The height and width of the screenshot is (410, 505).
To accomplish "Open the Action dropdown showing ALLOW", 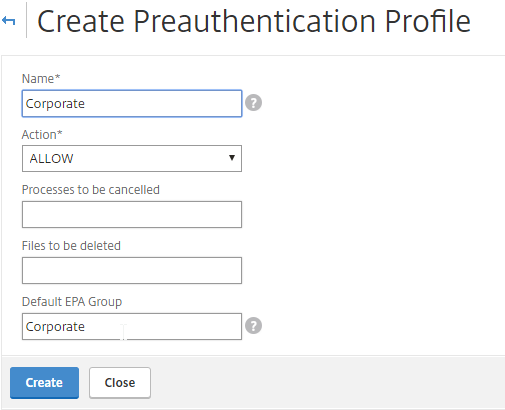I will (x=132, y=158).
